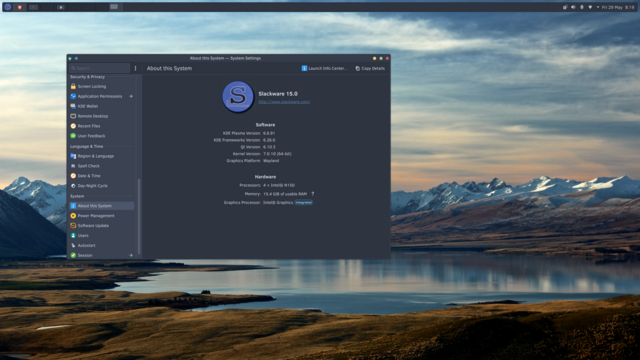
Task: Open the clock showing Fri 29 May
Action: (x=618, y=7)
